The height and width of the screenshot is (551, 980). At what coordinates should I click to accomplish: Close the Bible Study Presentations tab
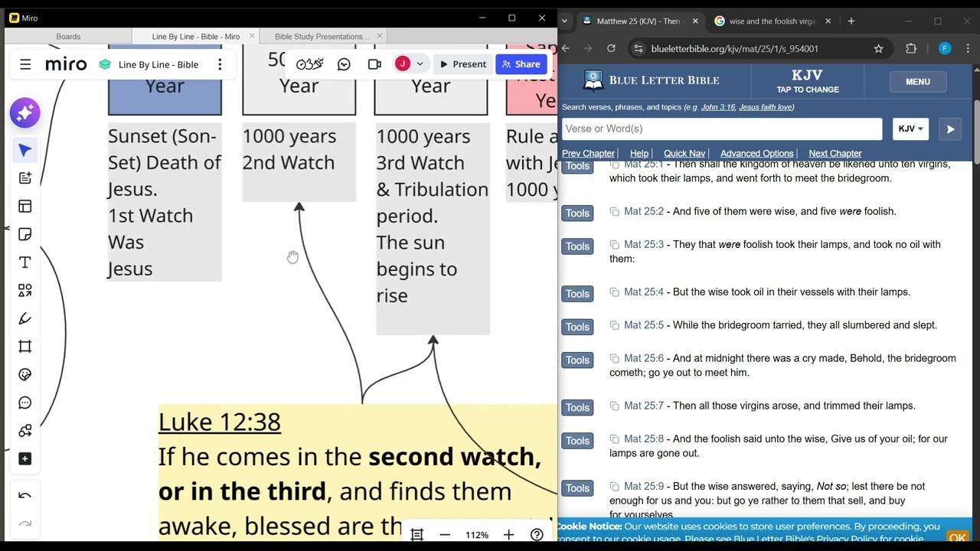pos(380,36)
